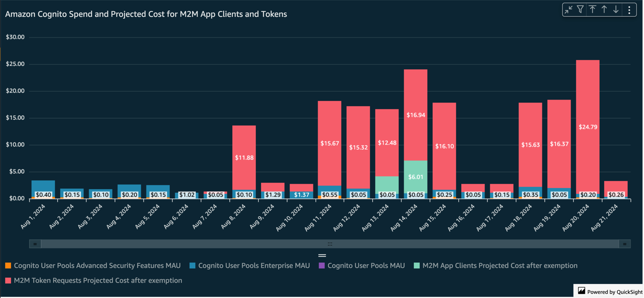Select the red segment of the Aug 21 bar

616,186
